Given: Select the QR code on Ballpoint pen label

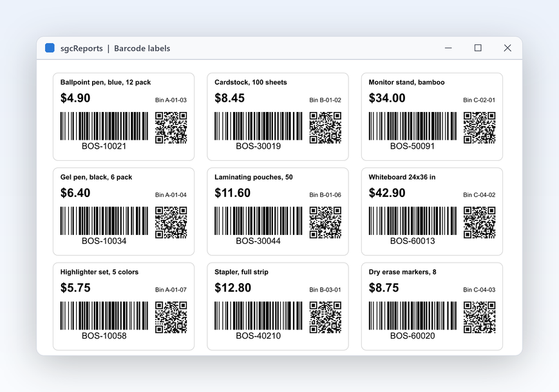Looking at the screenshot, I should click(x=171, y=127).
